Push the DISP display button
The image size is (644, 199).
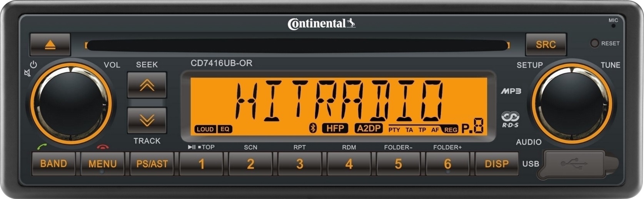tap(497, 164)
